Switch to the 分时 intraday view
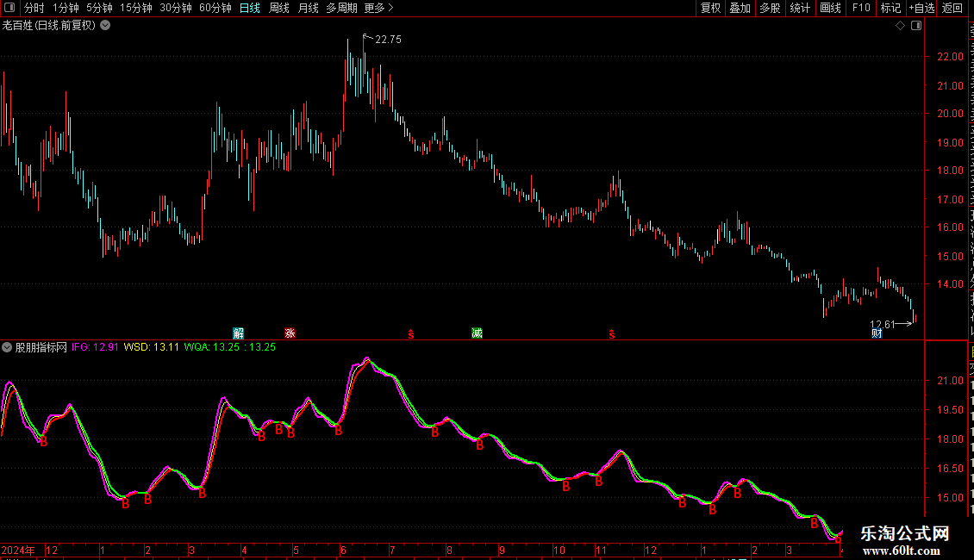The height and width of the screenshot is (560, 974). tap(34, 8)
